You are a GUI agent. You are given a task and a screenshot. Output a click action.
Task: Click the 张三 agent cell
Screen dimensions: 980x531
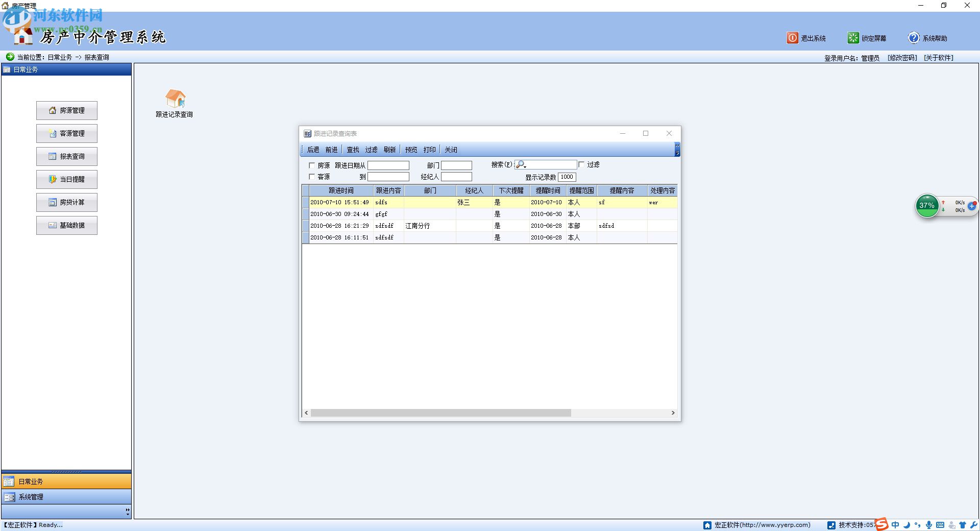pyautogui.click(x=474, y=202)
